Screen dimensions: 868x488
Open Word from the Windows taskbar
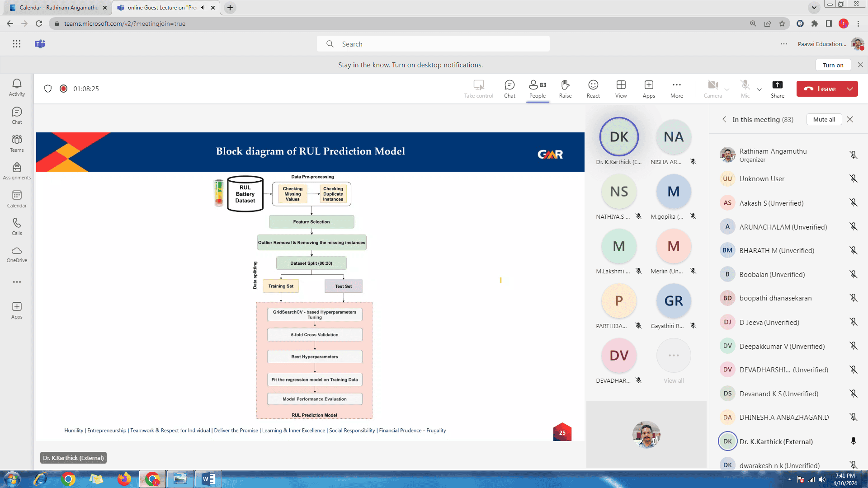pyautogui.click(x=208, y=479)
